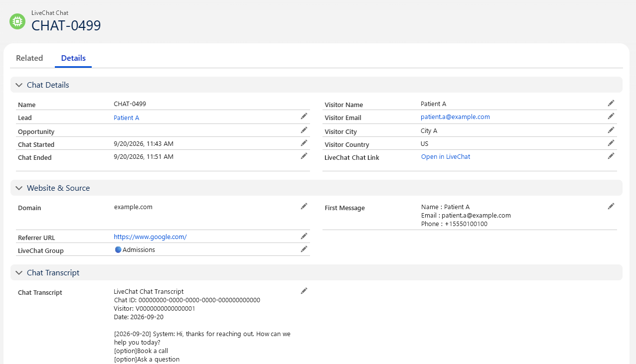Click the City A value

[429, 131]
